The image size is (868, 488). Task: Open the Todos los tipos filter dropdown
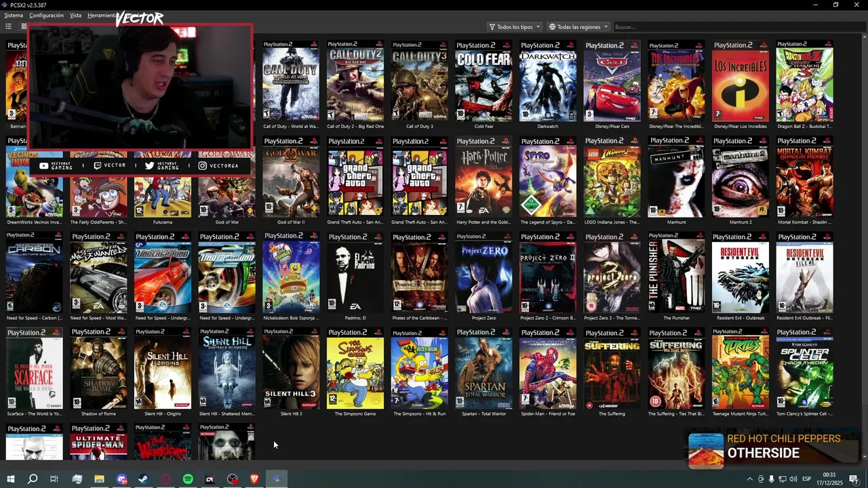[515, 27]
